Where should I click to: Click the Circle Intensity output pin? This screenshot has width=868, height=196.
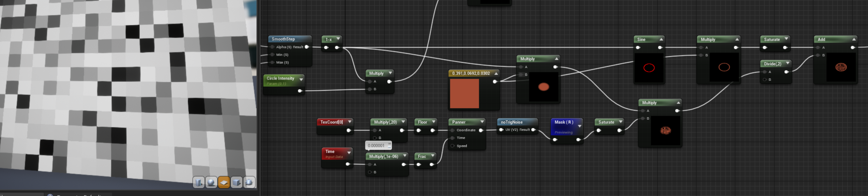300,91
